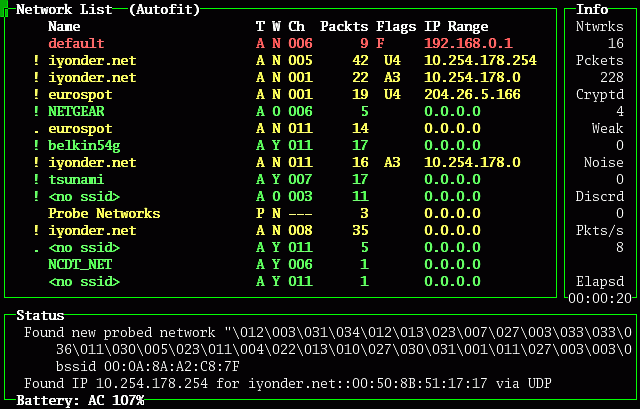
Task: Click the '(Autofit)' sort mode label
Action: (x=164, y=9)
